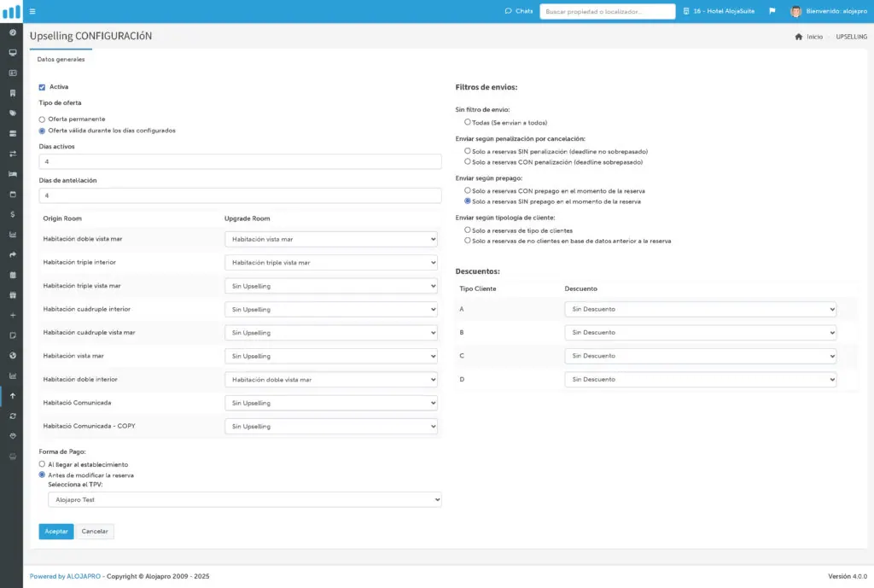Uncheck the Activa checkbox
This screenshot has width=874, height=588.
pyautogui.click(x=42, y=87)
